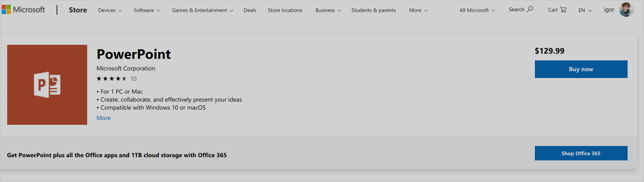Click the Microsoft logo
Image resolution: width=644 pixels, height=182 pixels.
pyautogui.click(x=23, y=10)
